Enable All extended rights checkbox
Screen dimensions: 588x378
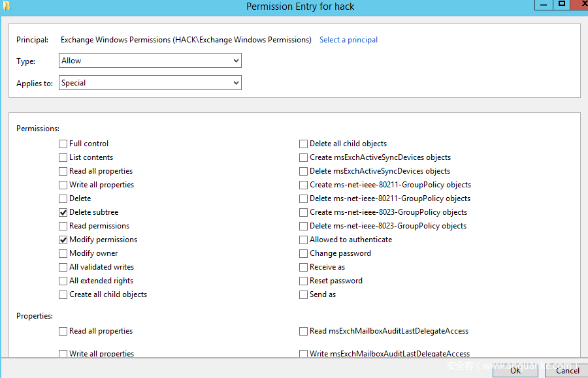[x=63, y=281]
